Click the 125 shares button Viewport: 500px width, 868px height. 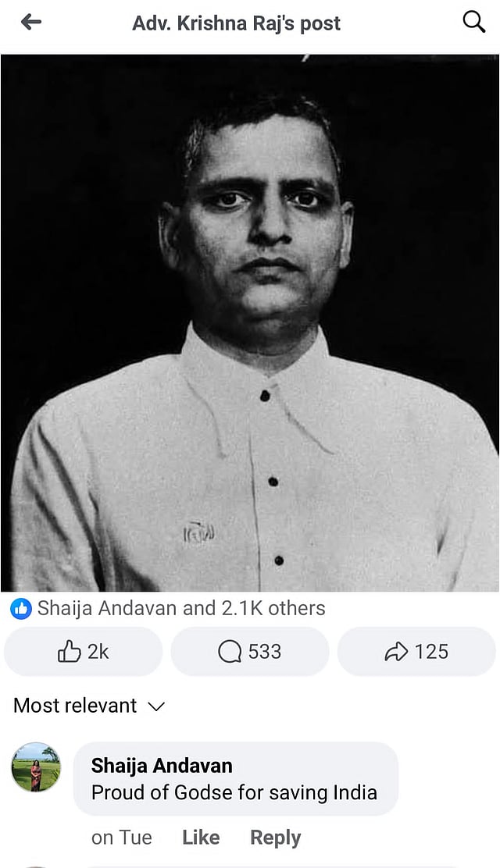click(416, 652)
